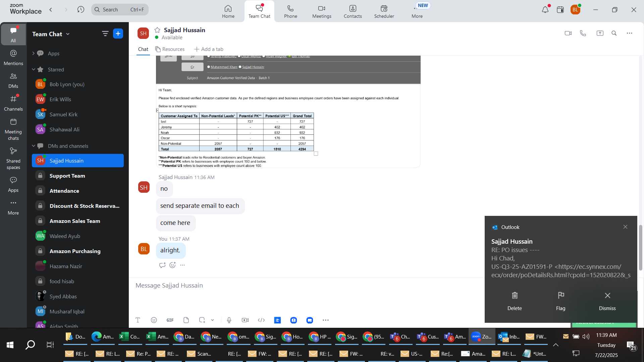Dismiss the Outlook notification
Screen dimensions: 644x362
[607, 301]
